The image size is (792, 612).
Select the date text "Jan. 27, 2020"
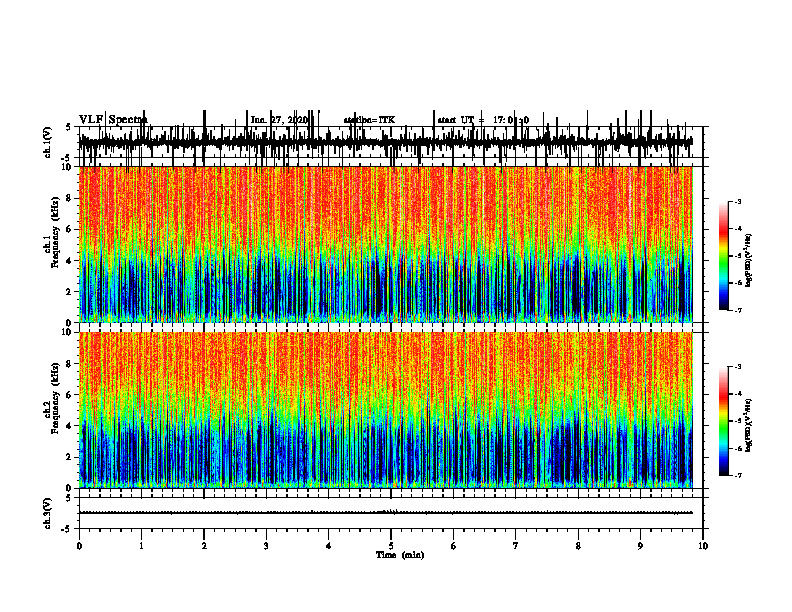tap(279, 120)
